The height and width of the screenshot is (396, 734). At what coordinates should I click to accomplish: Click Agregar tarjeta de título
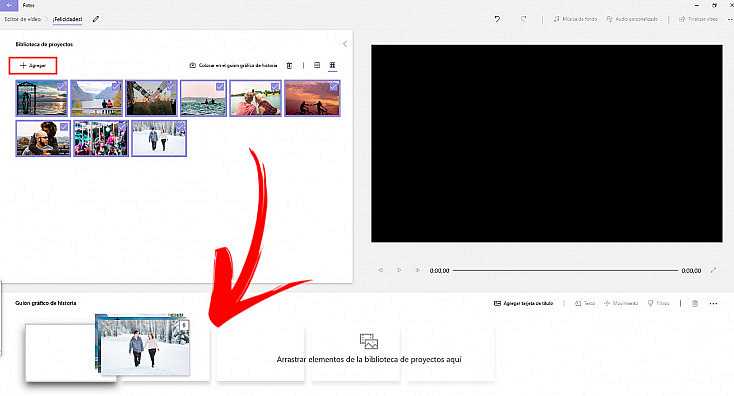(524, 303)
